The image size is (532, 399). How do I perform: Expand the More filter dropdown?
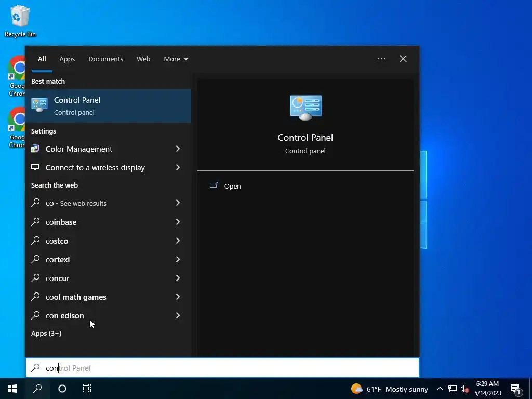176,59
